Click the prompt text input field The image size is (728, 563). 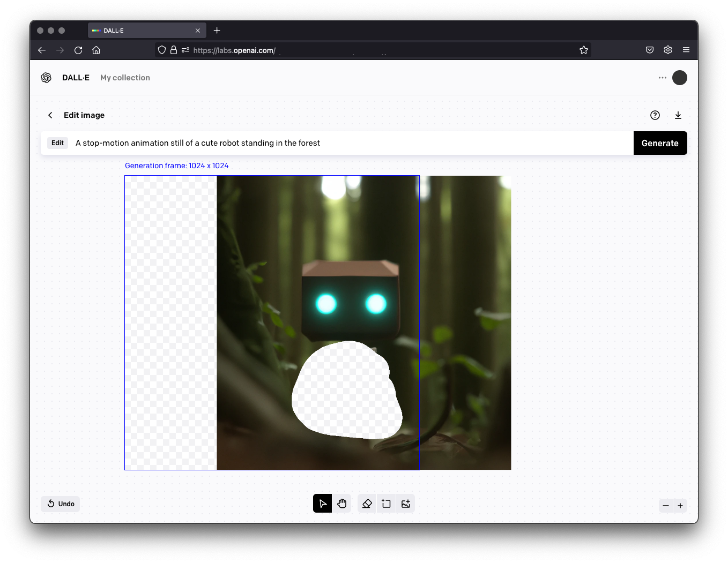click(348, 143)
